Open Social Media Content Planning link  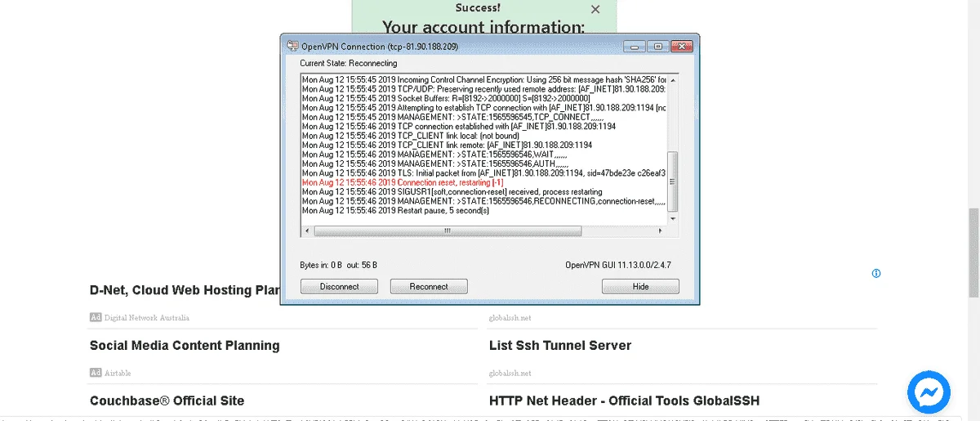pos(185,345)
